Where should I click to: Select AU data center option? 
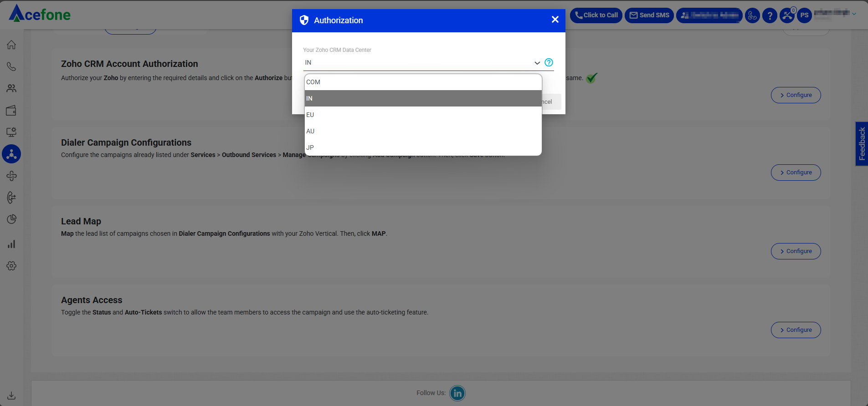423,131
